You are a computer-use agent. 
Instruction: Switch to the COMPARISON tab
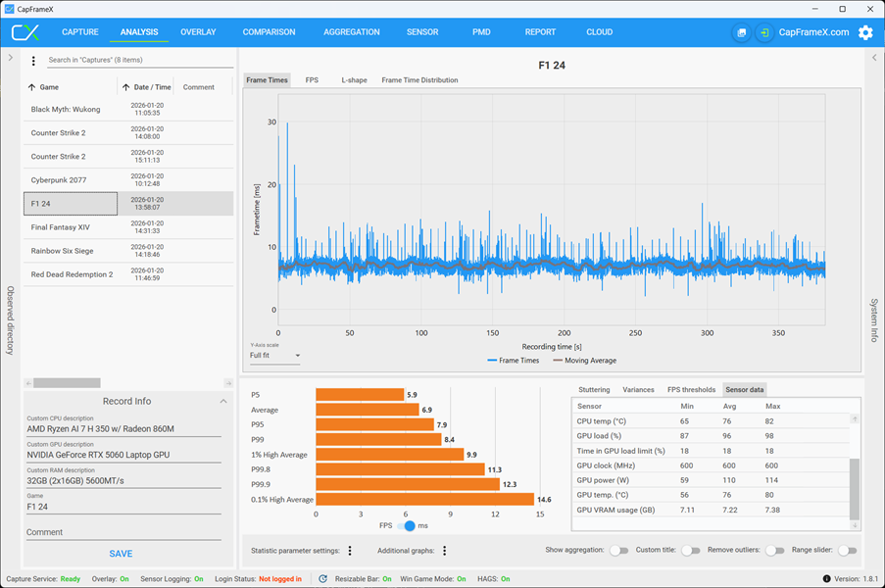tap(269, 32)
